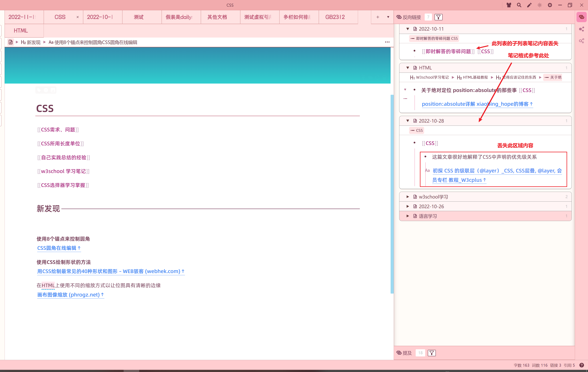
Task: Click the three-dots document menu
Action: click(387, 42)
